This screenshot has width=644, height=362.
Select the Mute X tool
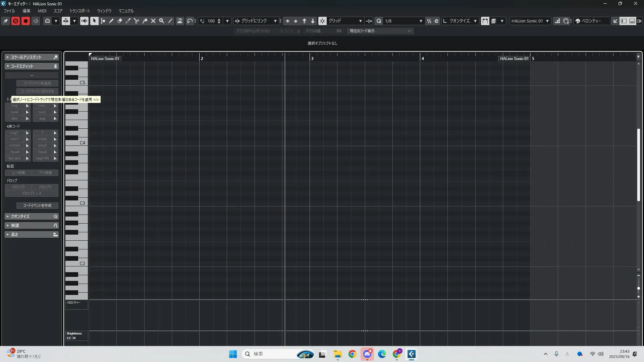pyautogui.click(x=153, y=21)
